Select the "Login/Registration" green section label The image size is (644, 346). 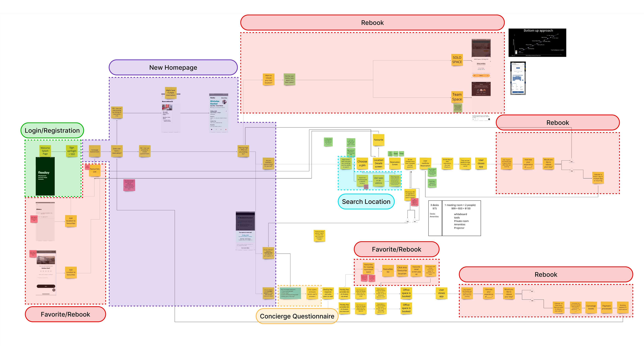click(x=52, y=130)
